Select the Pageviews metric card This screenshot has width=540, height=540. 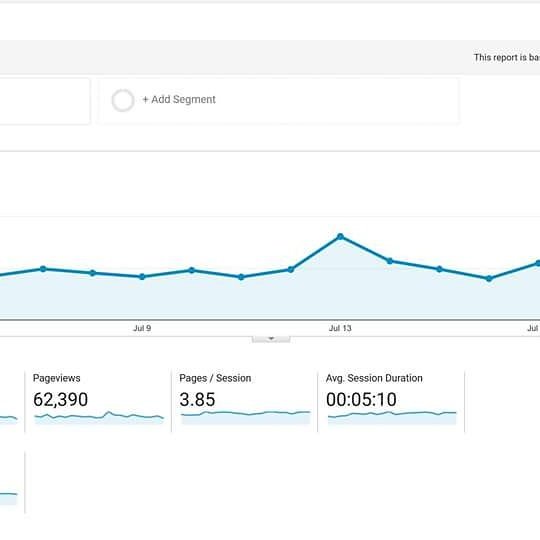click(x=98, y=401)
